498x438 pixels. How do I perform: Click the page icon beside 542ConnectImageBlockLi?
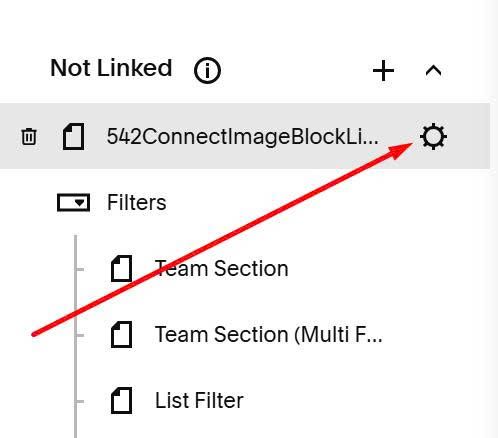[x=73, y=136]
